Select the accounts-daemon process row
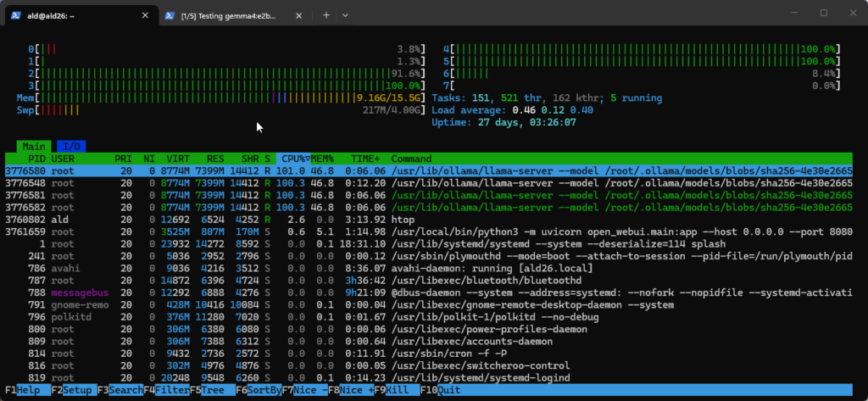Screen dimensions: 868x401 tap(429, 341)
